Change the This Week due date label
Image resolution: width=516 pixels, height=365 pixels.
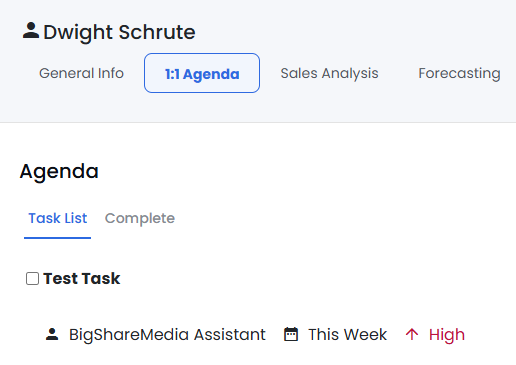point(347,334)
